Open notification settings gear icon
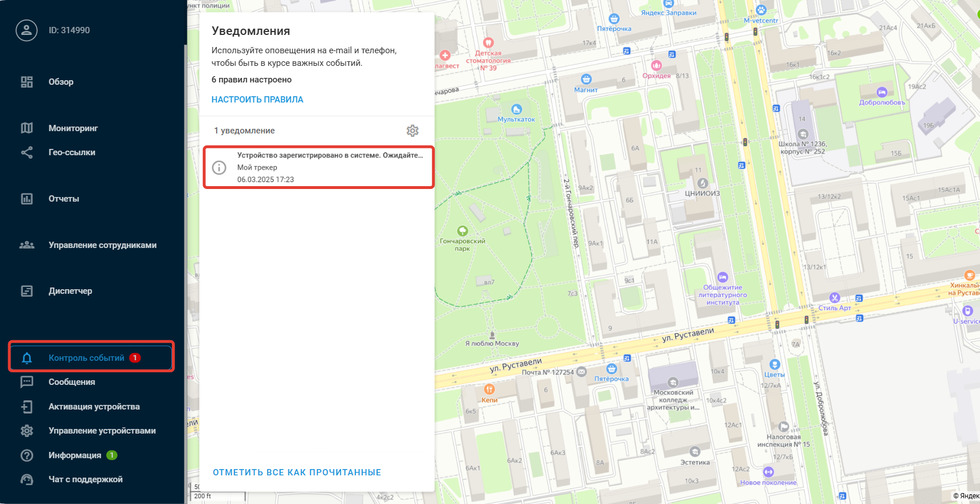The image size is (980, 504). pos(412,131)
